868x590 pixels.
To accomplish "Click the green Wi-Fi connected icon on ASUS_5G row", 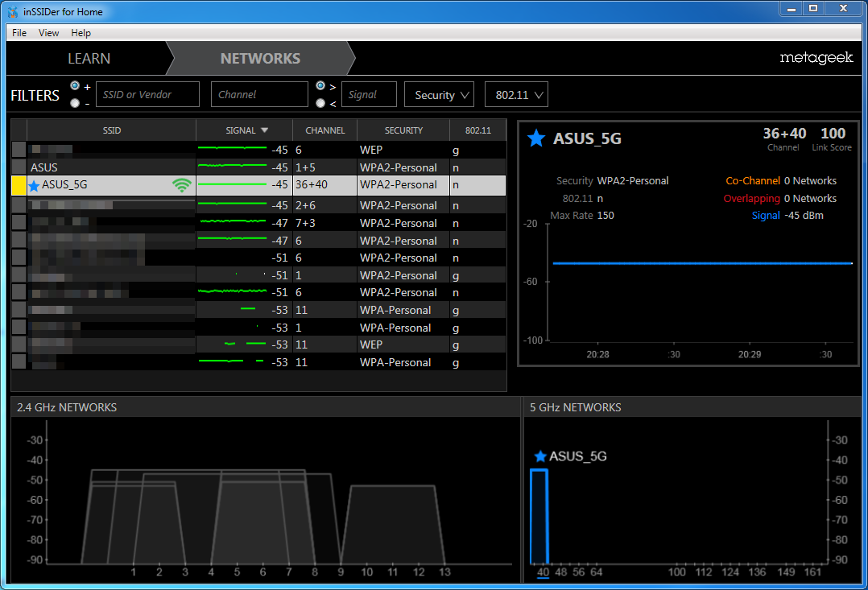I will (x=182, y=185).
